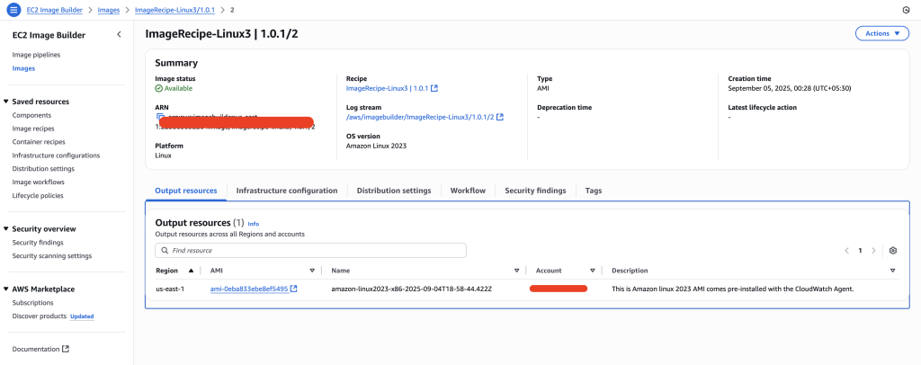921x365 pixels.
Task: Open Security findings in the sidebar
Action: (38, 243)
